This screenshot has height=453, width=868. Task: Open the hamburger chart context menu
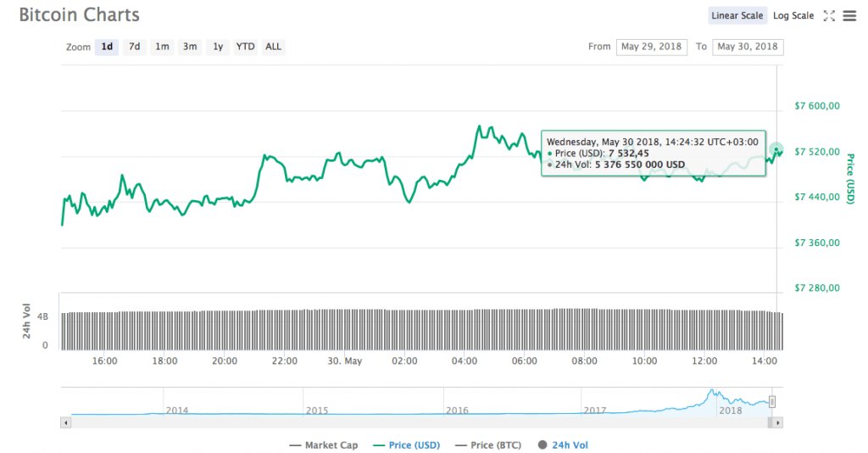pos(849,15)
